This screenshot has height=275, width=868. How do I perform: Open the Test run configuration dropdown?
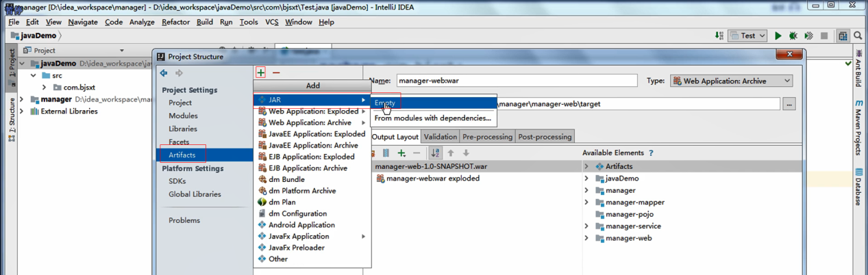tap(747, 36)
